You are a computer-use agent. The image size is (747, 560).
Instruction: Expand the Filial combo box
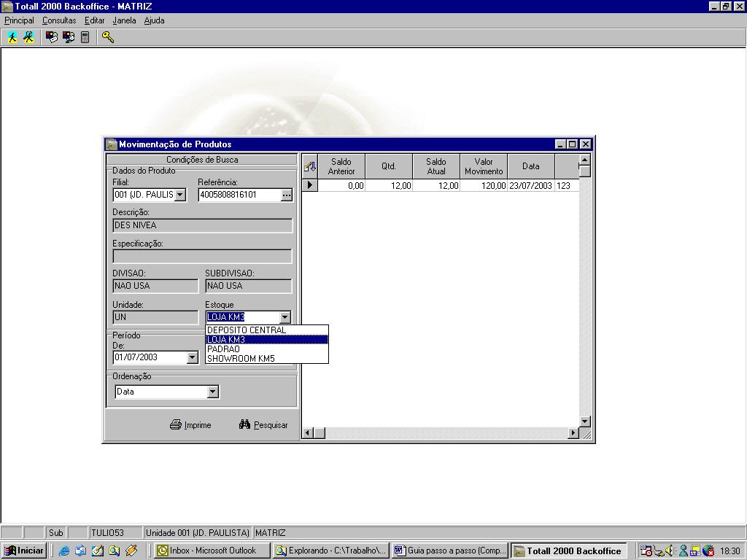pos(180,195)
